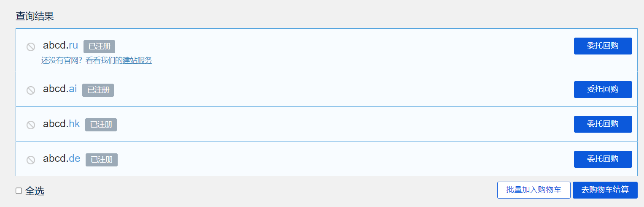Click 已注册 tag beside abcd.de
The height and width of the screenshot is (207, 644).
click(x=102, y=160)
